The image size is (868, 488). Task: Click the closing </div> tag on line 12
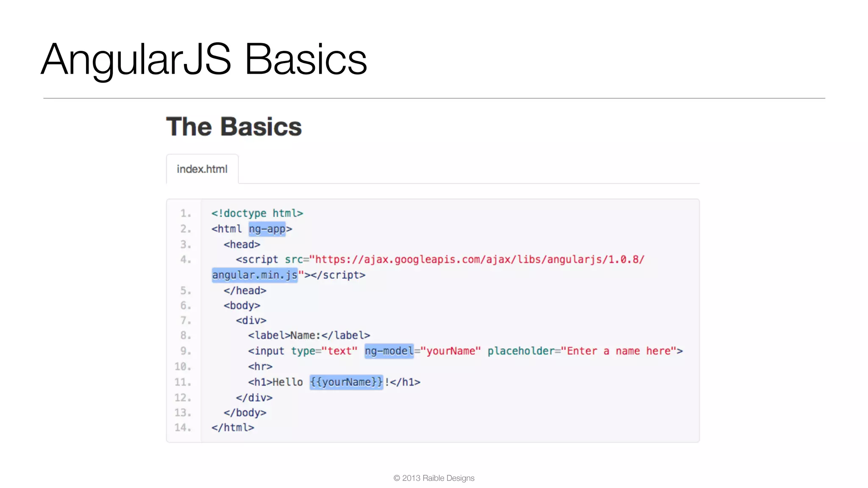coord(254,398)
